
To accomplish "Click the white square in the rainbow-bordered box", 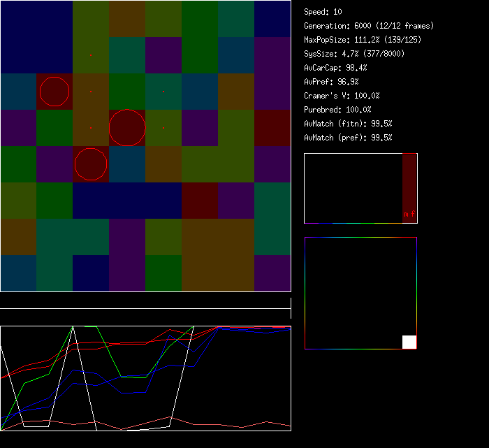I will [409, 342].
